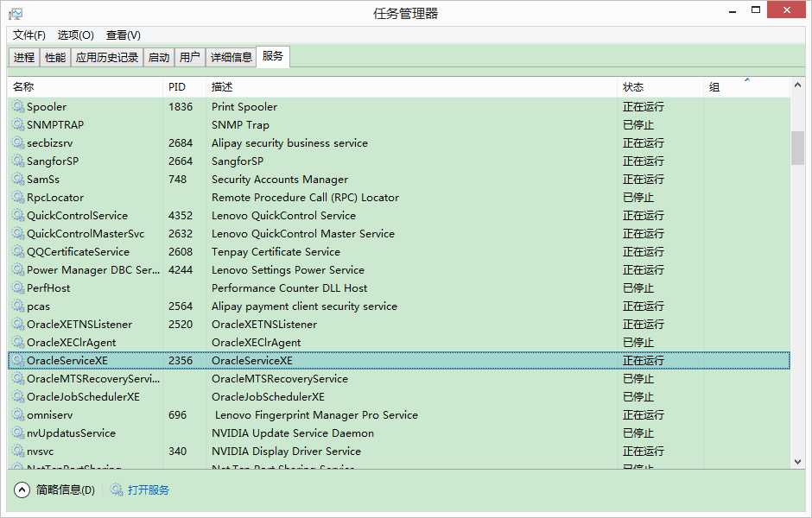Open the 查看(V) menu
This screenshot has width=812, height=518.
124,35
